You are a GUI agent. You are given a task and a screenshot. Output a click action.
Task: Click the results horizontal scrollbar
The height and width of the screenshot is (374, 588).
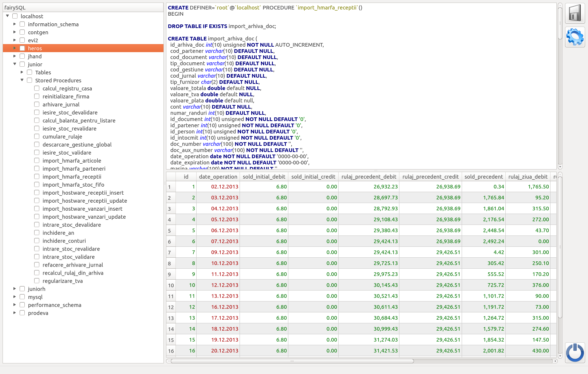[292, 361]
